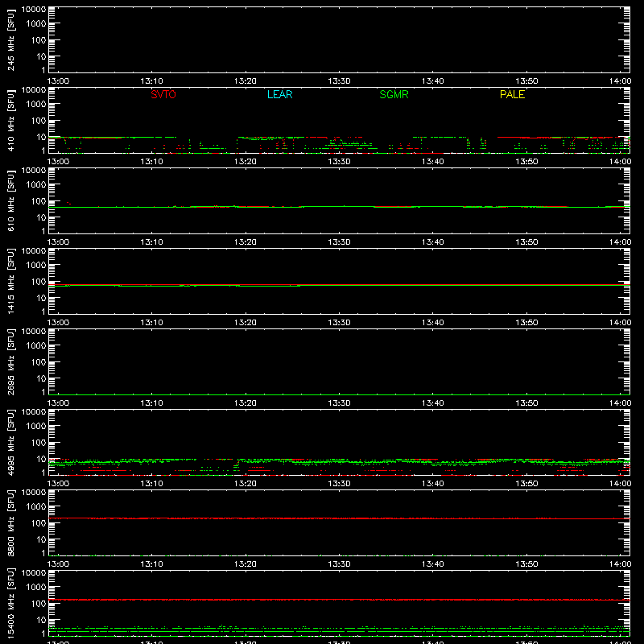Click 13:00 tick under the 1415 MHz plot
Image resolution: width=644 pixels, height=644 pixels.
click(58, 323)
